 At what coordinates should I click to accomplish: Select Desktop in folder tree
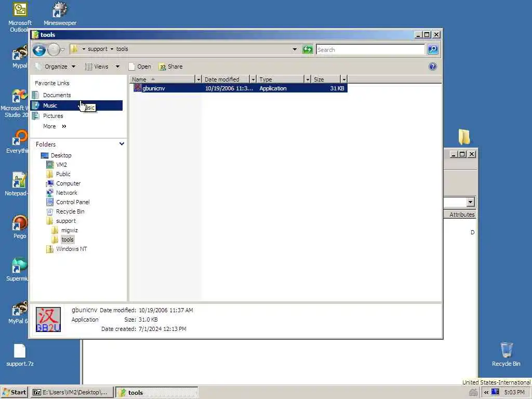click(x=61, y=155)
